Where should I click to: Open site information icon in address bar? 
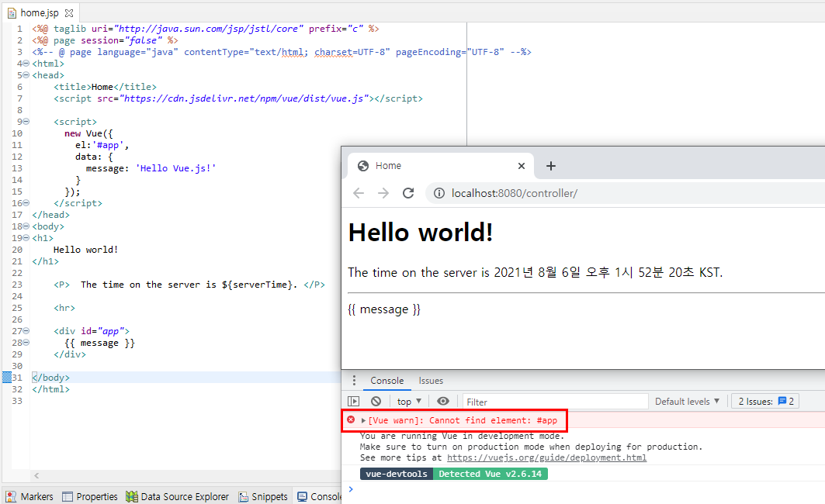click(x=438, y=193)
